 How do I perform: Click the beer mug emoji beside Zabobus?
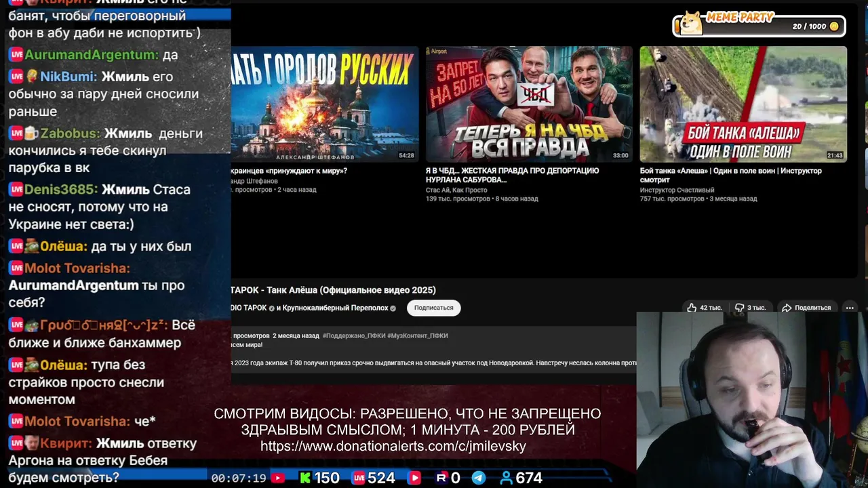(x=31, y=134)
